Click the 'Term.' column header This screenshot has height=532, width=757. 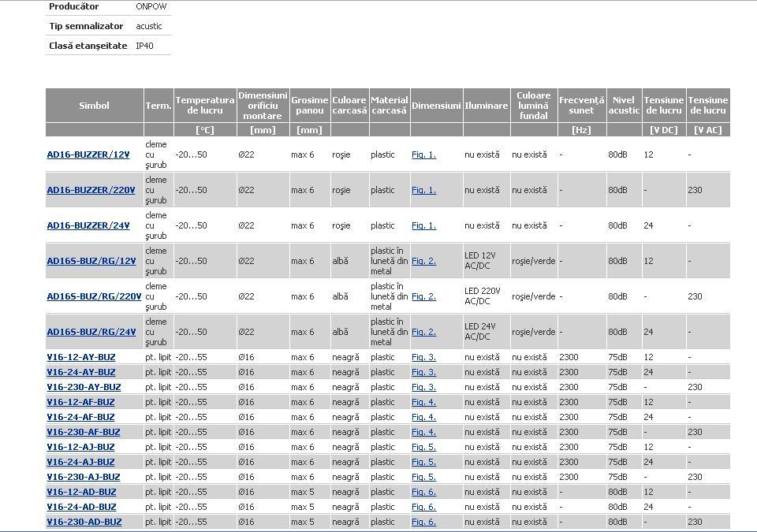pyautogui.click(x=158, y=106)
